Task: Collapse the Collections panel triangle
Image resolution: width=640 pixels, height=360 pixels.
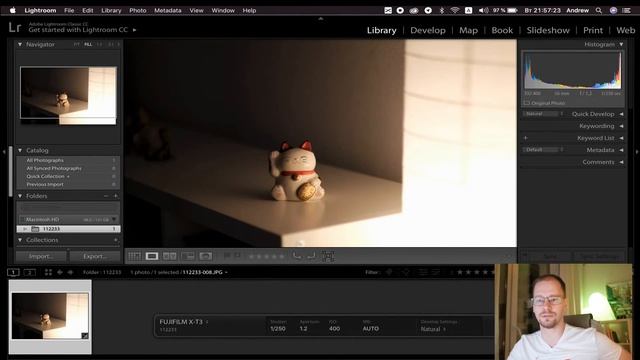Action: [x=20, y=240]
